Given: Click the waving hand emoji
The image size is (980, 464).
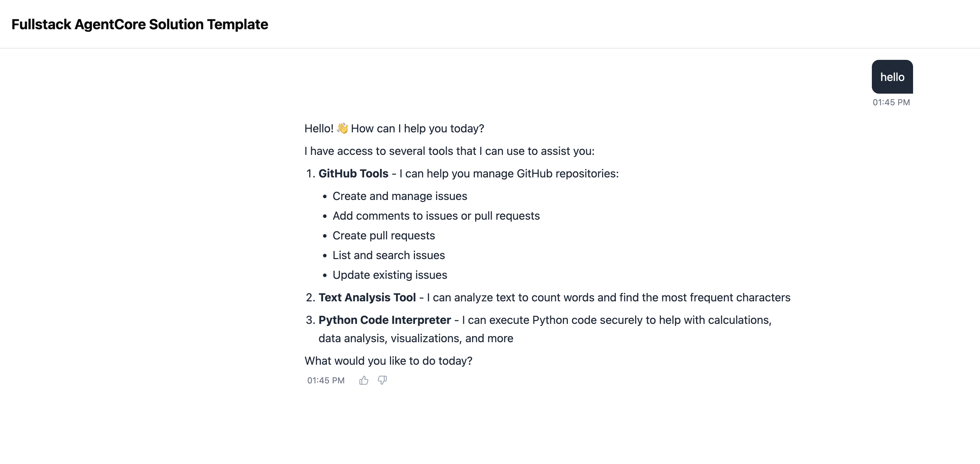Looking at the screenshot, I should coord(342,128).
